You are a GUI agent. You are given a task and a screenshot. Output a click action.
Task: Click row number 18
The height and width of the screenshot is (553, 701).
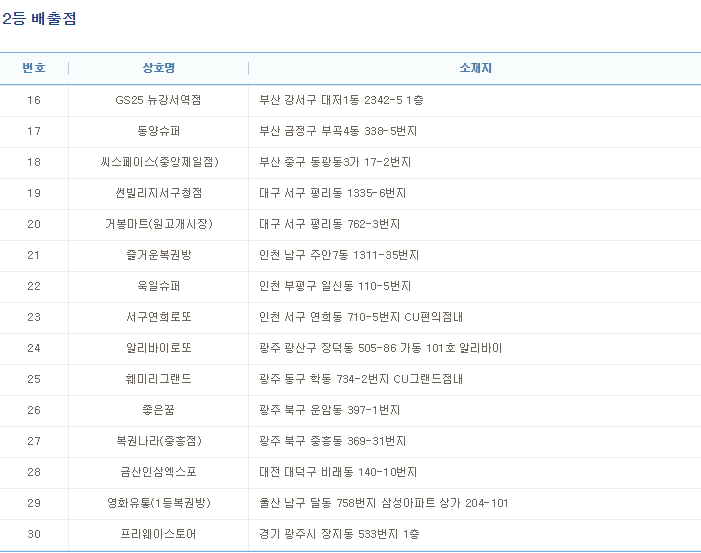34,162
